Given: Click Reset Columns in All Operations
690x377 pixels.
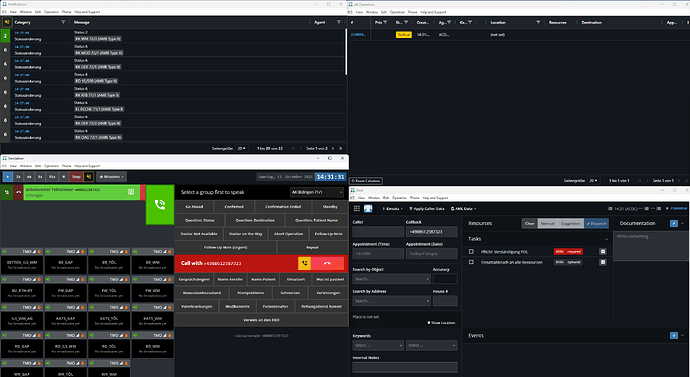Looking at the screenshot, I should click(366, 181).
